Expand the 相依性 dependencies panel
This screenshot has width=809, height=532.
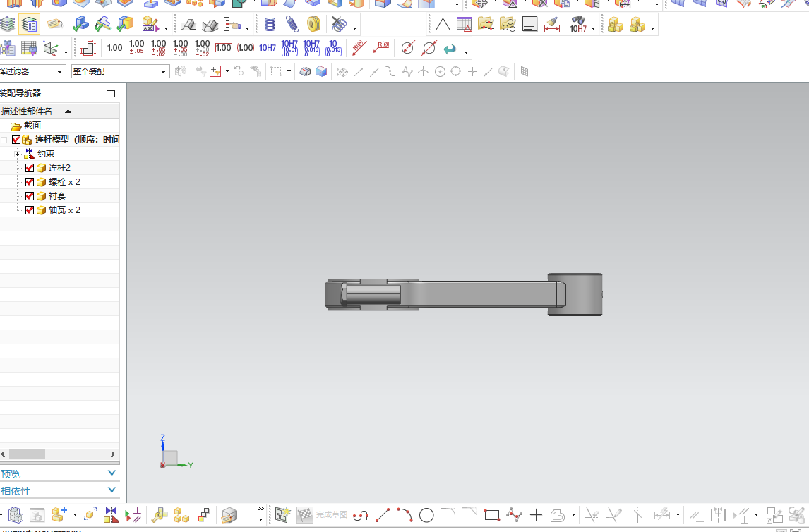click(112, 490)
